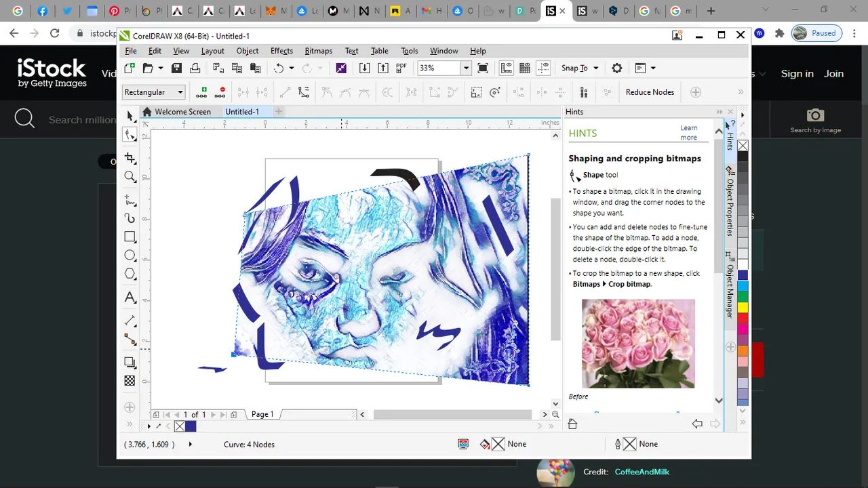Viewport: 868px width, 488px height.
Task: Select the Connector tool
Action: point(130,340)
